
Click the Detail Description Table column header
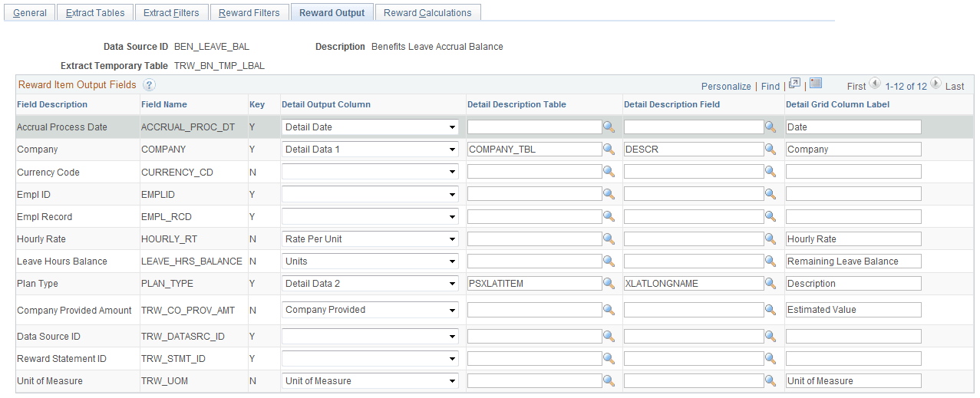516,104
